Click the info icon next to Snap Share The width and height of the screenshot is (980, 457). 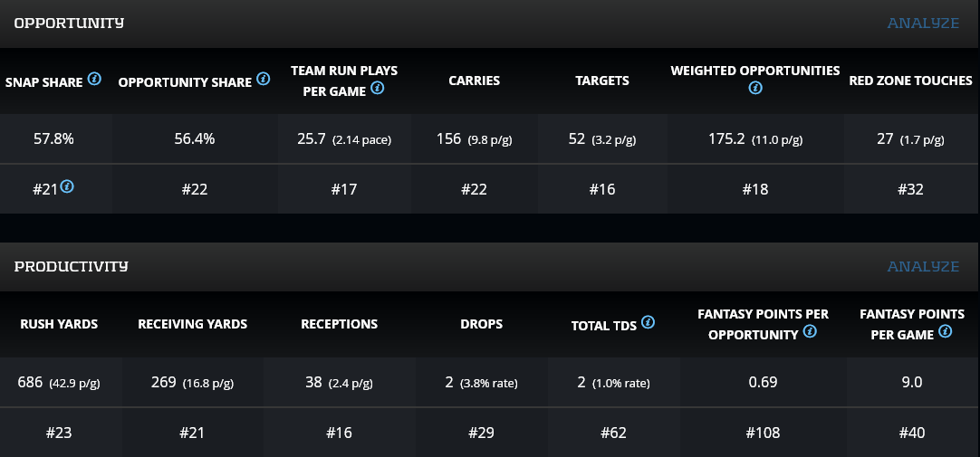[x=95, y=80]
